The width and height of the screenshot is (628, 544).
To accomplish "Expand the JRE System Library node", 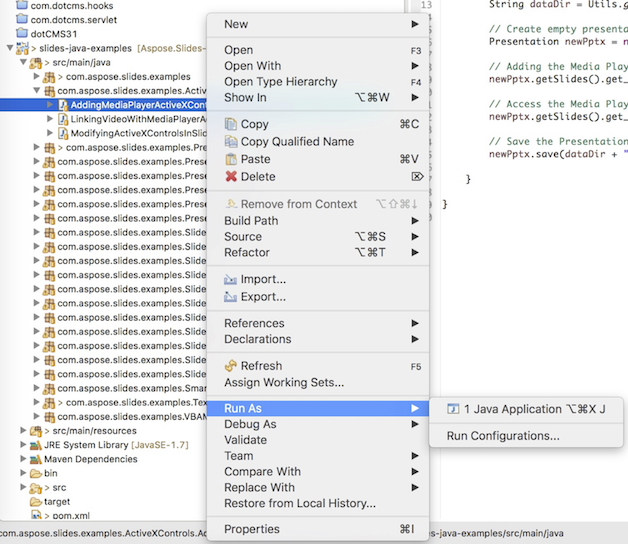I will (x=24, y=445).
